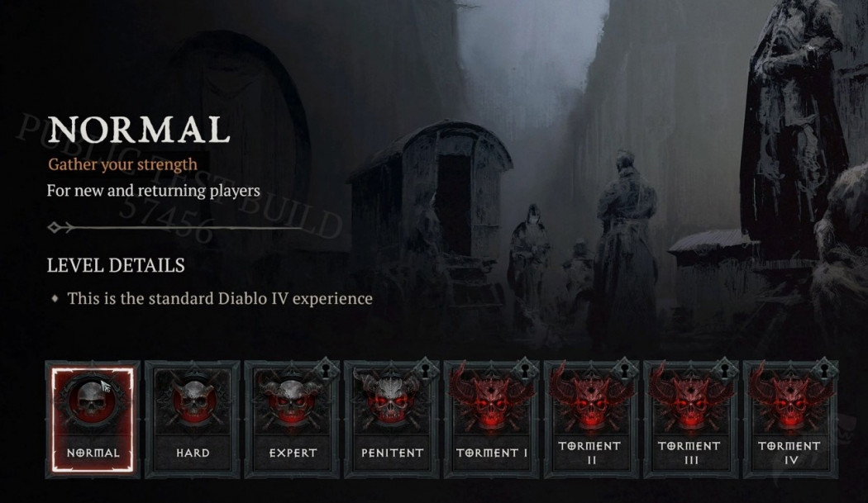This screenshot has width=868, height=503.
Task: Select the Penitent crowned skull emblem
Action: pos(389,400)
